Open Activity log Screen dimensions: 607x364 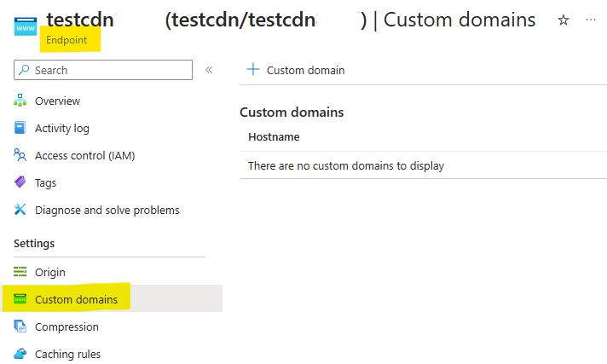pyautogui.click(x=62, y=128)
